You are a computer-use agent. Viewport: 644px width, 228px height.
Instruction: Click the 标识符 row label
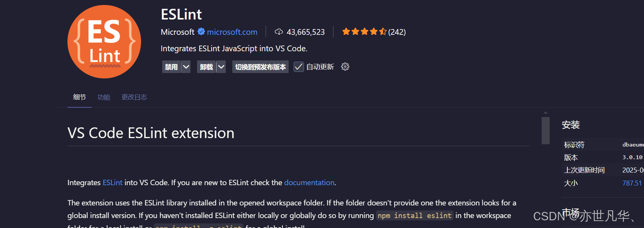click(x=574, y=145)
